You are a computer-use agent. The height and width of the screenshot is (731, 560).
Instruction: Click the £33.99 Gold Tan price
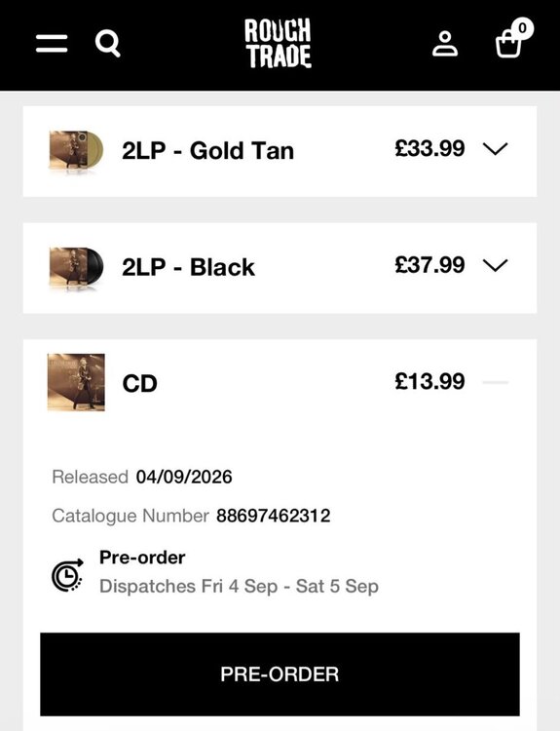point(429,149)
